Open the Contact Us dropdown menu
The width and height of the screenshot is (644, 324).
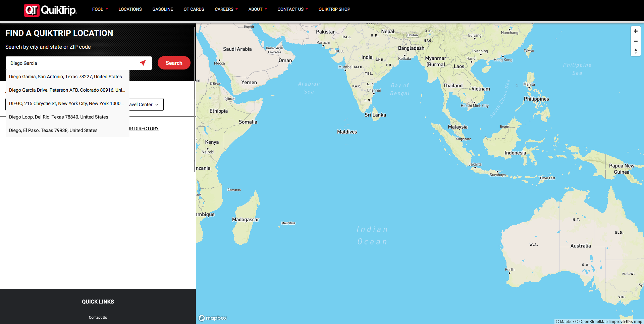click(x=292, y=9)
